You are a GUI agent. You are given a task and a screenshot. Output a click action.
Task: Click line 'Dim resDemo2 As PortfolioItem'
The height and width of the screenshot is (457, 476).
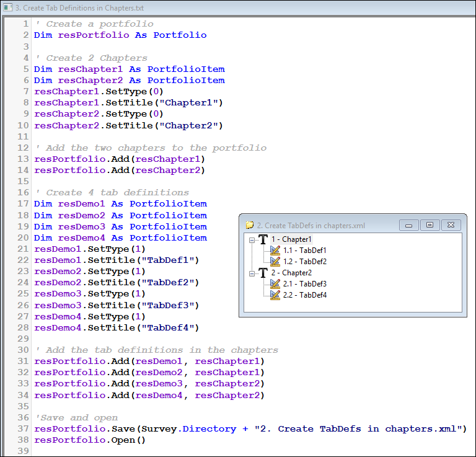click(x=120, y=215)
